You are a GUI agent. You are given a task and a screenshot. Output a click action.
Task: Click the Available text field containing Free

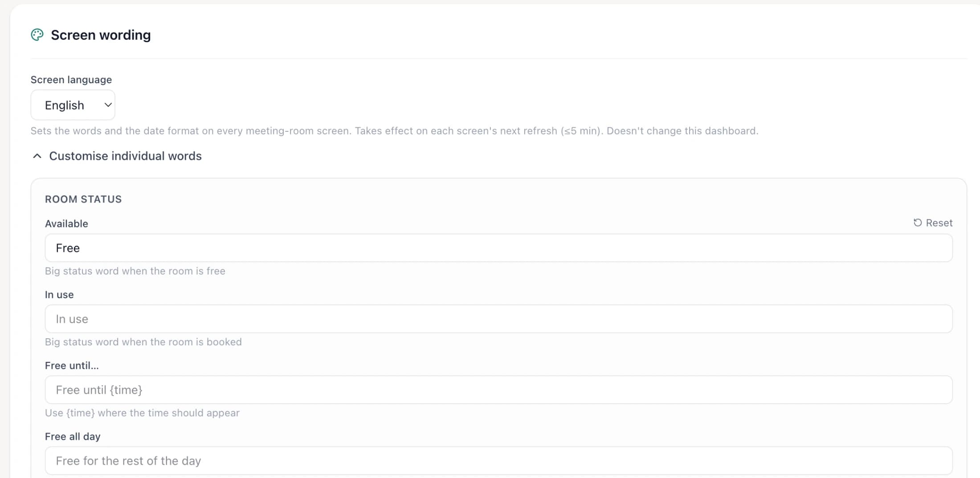498,248
